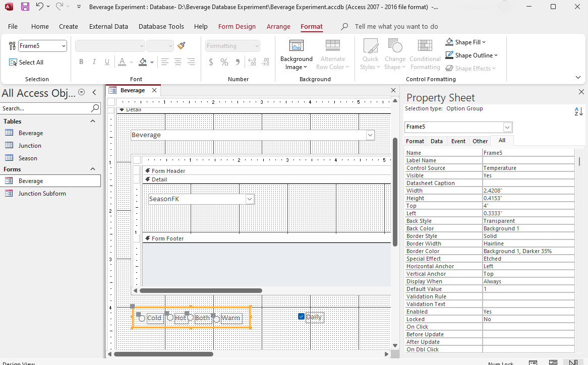Collapse the navigation pane with shutter arrow
Screen dimensions: 588x365
[94, 92]
